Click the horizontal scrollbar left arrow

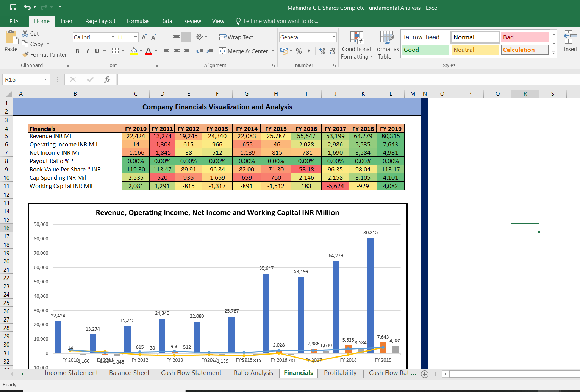point(446,374)
